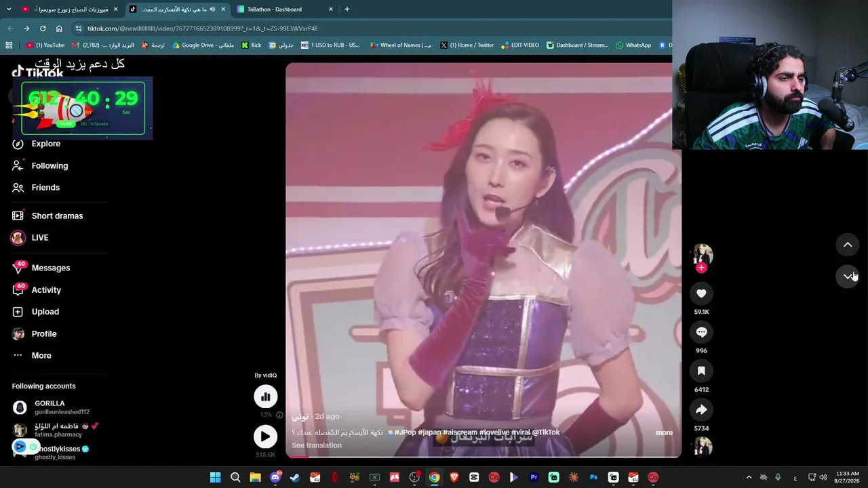Reload the current page

pyautogui.click(x=43, y=28)
